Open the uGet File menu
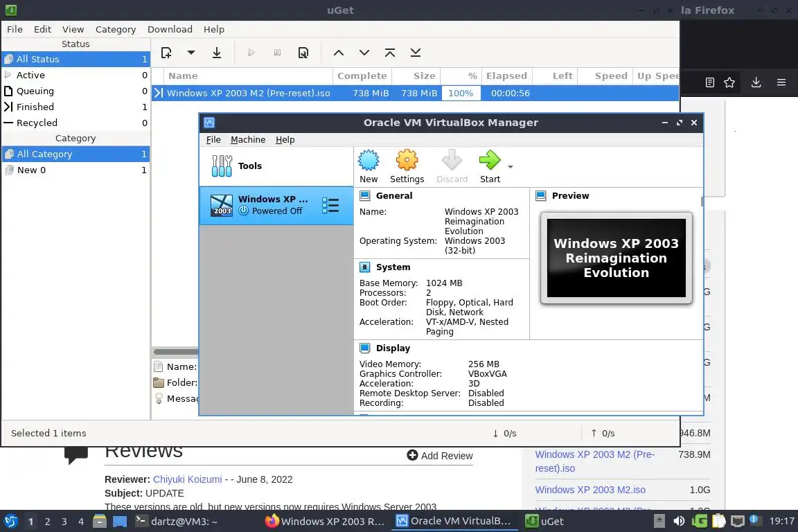The height and width of the screenshot is (532, 798). [x=15, y=29]
